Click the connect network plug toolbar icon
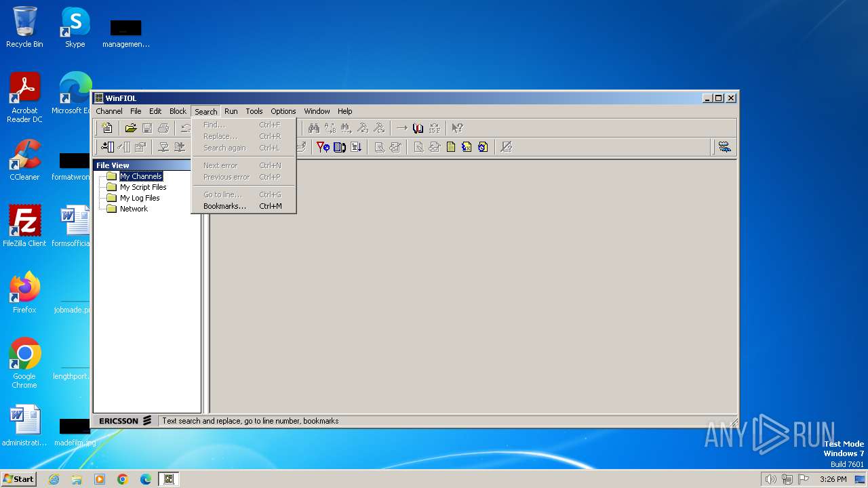Screen dimensions: 868x488 [163, 146]
